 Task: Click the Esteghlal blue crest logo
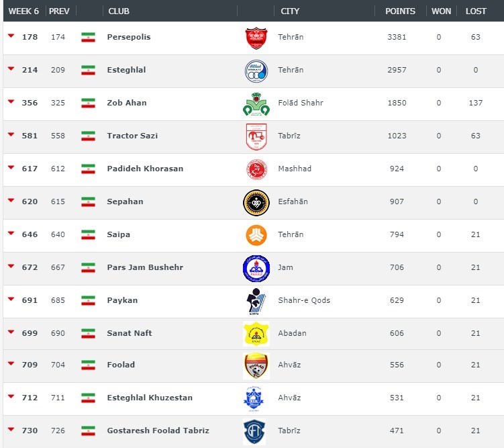coord(256,71)
